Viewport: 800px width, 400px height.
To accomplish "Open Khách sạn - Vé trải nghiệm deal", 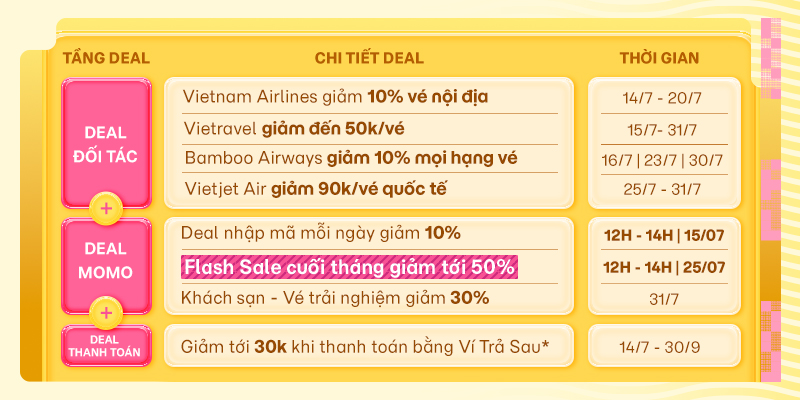I will [x=335, y=298].
